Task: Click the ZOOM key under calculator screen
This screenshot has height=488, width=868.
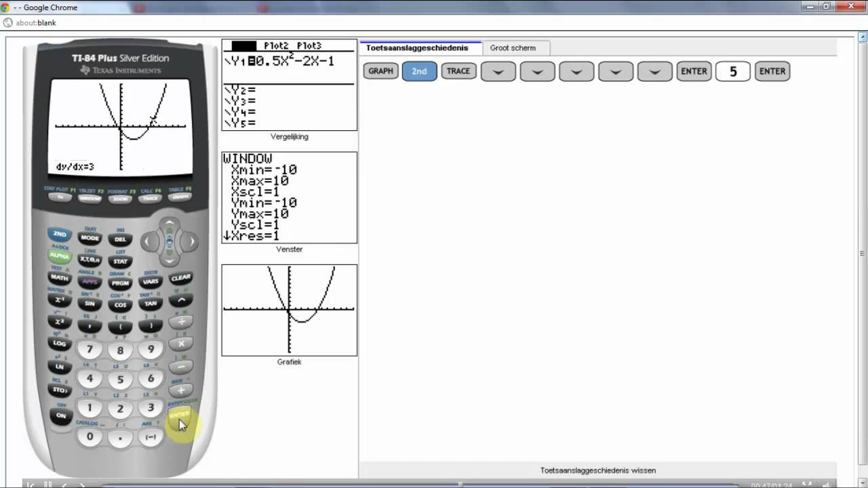Action: coord(120,199)
